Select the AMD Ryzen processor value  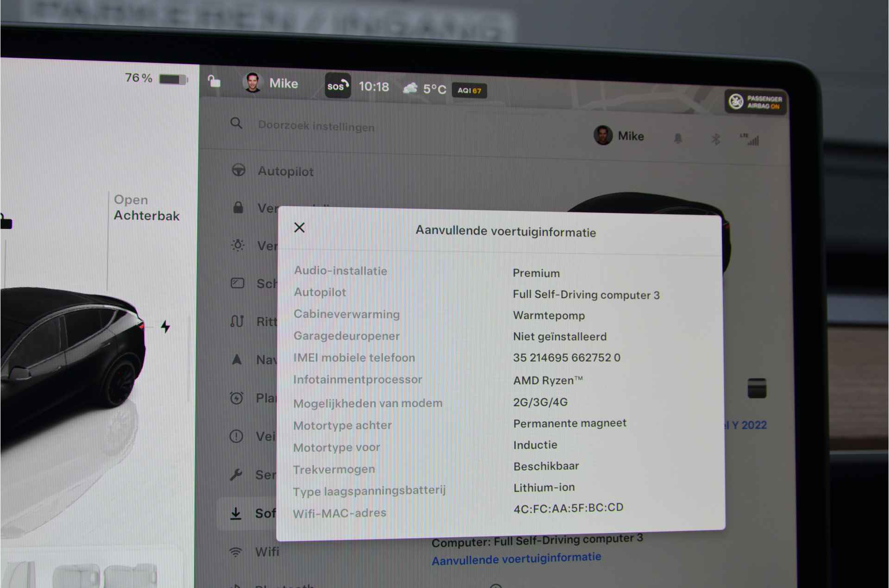coord(548,380)
